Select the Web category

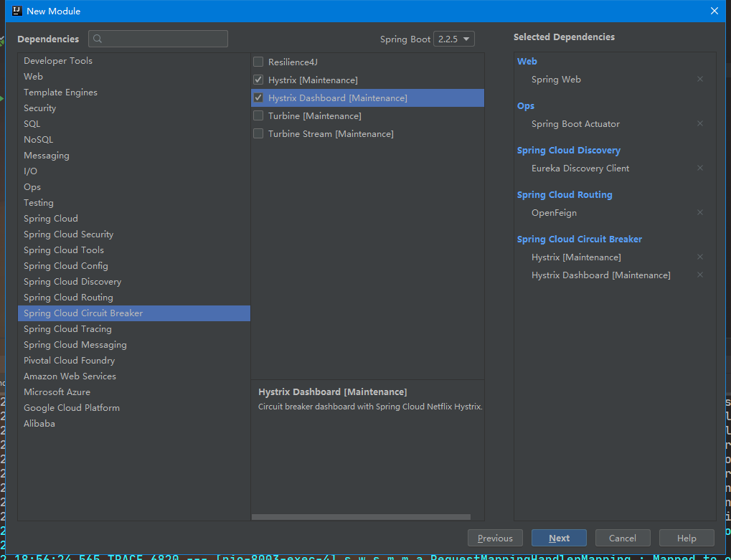pyautogui.click(x=134, y=77)
